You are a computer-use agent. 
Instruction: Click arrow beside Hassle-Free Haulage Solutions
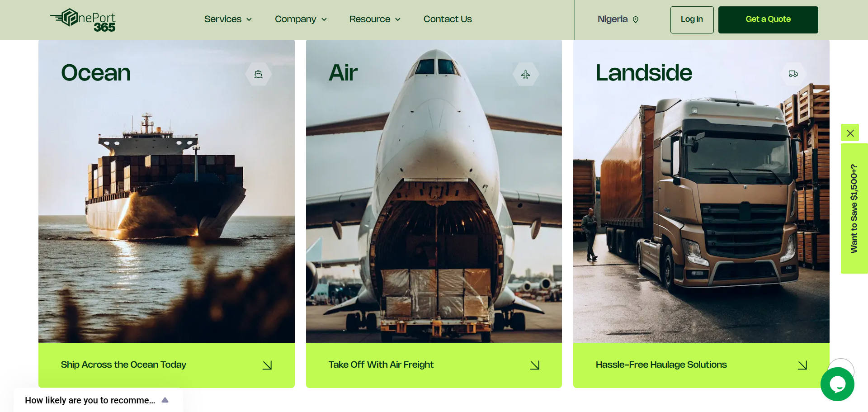click(802, 365)
